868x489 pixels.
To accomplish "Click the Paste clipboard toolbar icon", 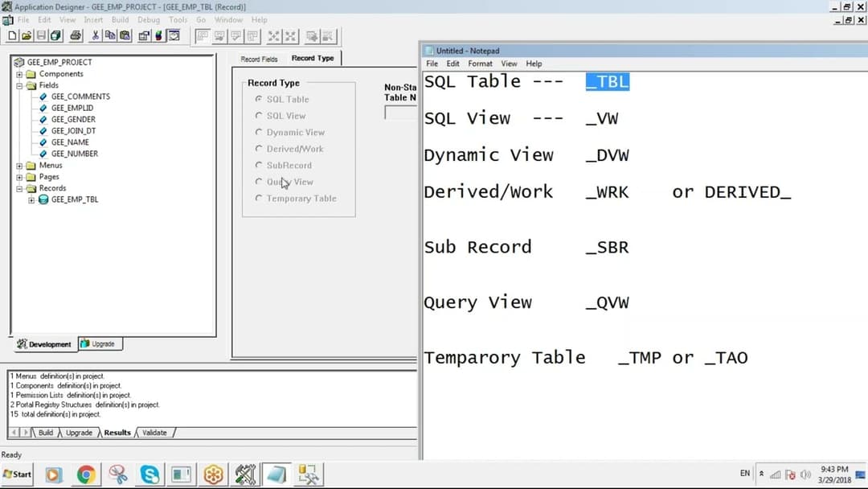I will click(125, 35).
